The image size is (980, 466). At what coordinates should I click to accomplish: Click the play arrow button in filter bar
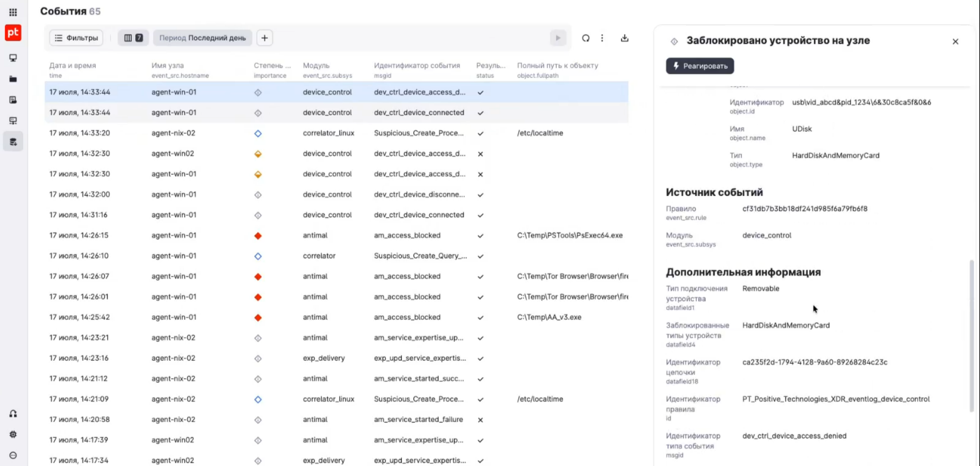[558, 38]
